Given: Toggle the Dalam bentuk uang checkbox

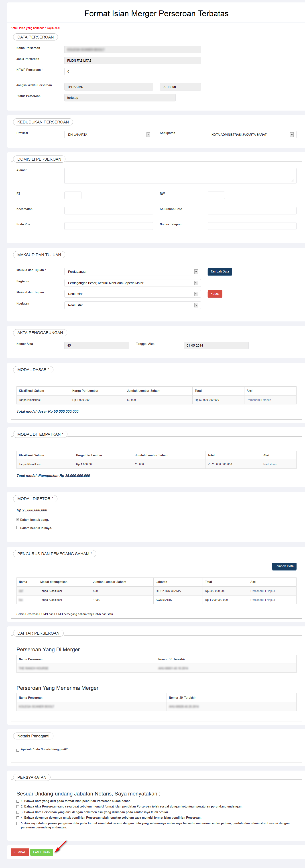Looking at the screenshot, I should [18, 520].
